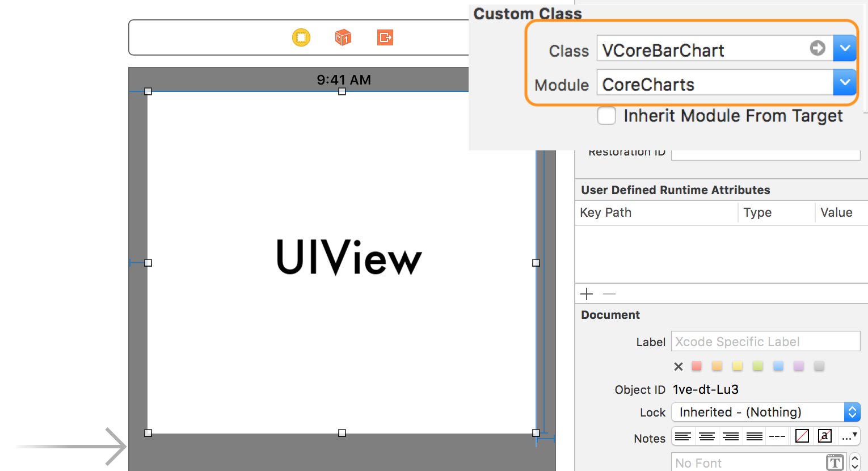Open the Module dropdown list
The width and height of the screenshot is (868, 471).
tap(845, 82)
